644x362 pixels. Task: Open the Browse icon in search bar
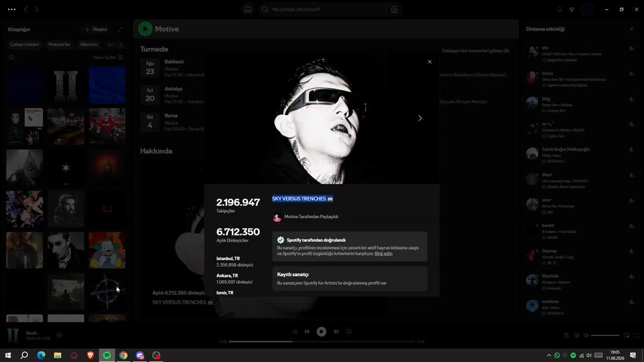(x=394, y=10)
